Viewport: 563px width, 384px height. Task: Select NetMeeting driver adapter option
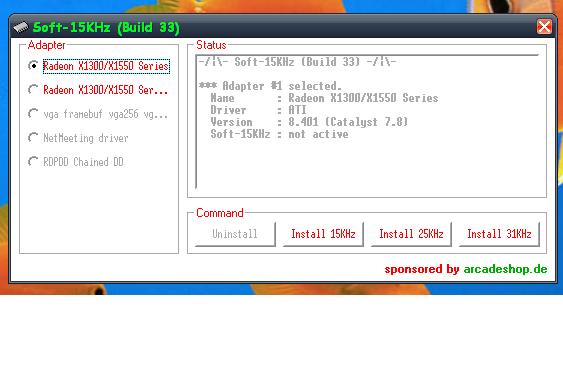point(78,138)
